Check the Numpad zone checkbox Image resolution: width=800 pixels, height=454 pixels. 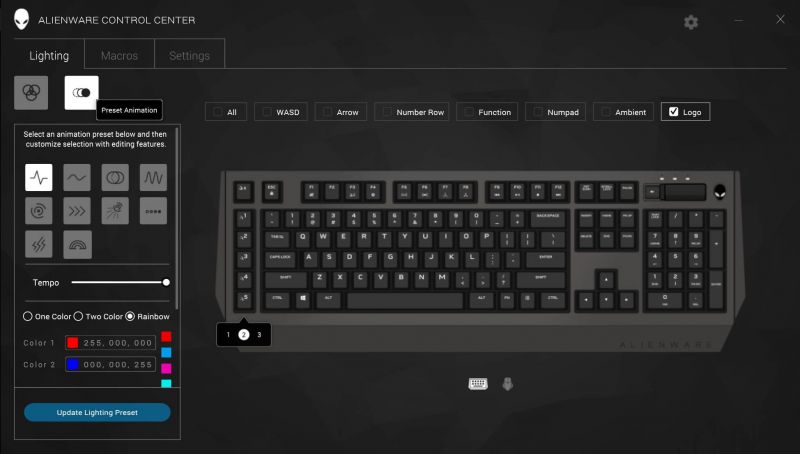point(538,112)
